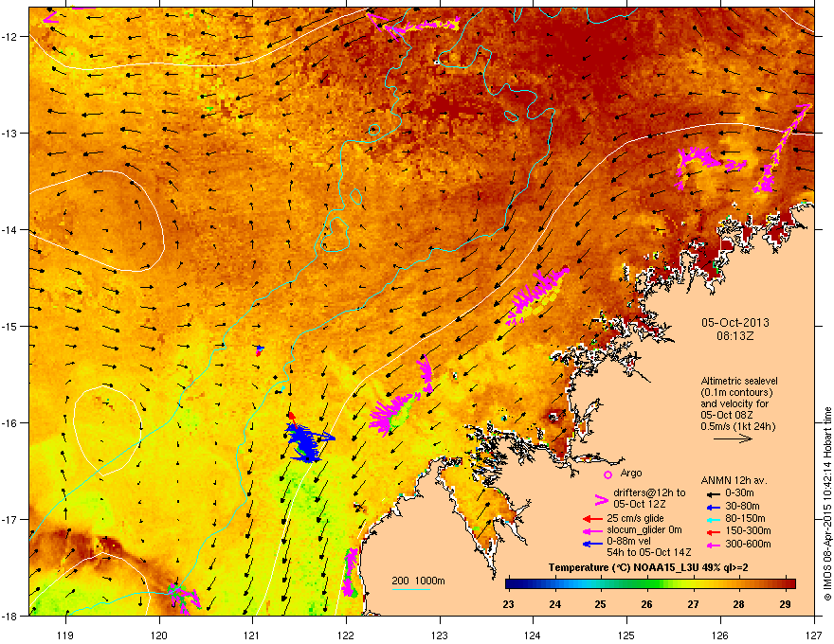Click the 0.5m/s (1kt 24h) text
The image size is (834, 644).
point(738,426)
